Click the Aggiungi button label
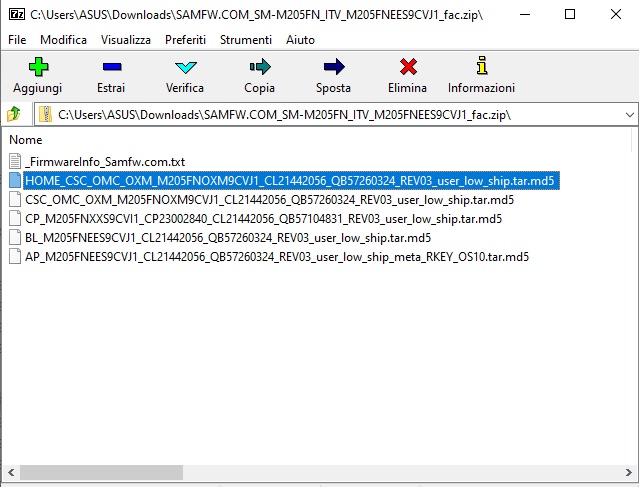 (x=37, y=88)
